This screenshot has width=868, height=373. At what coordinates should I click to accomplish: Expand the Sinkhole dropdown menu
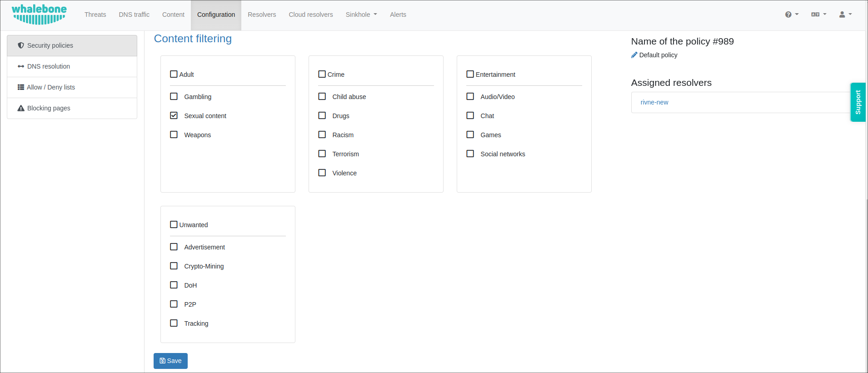click(361, 15)
